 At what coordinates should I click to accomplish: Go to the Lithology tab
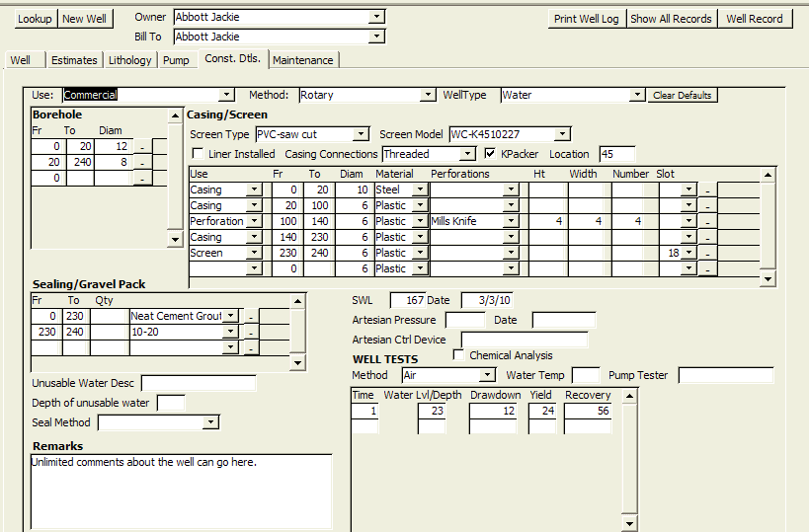click(130, 60)
